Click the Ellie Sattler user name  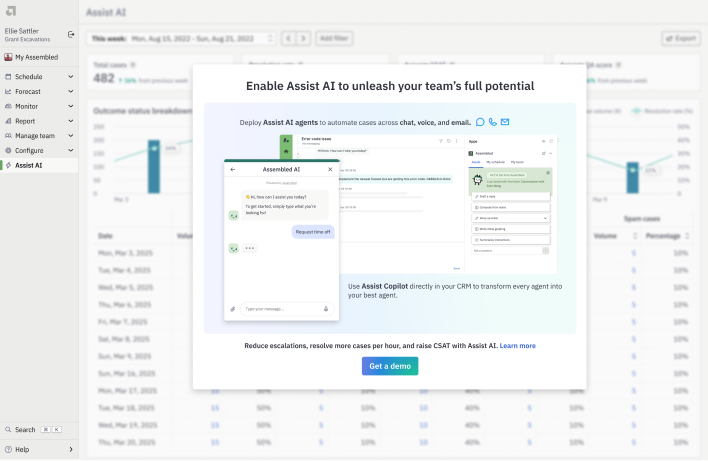click(22, 31)
